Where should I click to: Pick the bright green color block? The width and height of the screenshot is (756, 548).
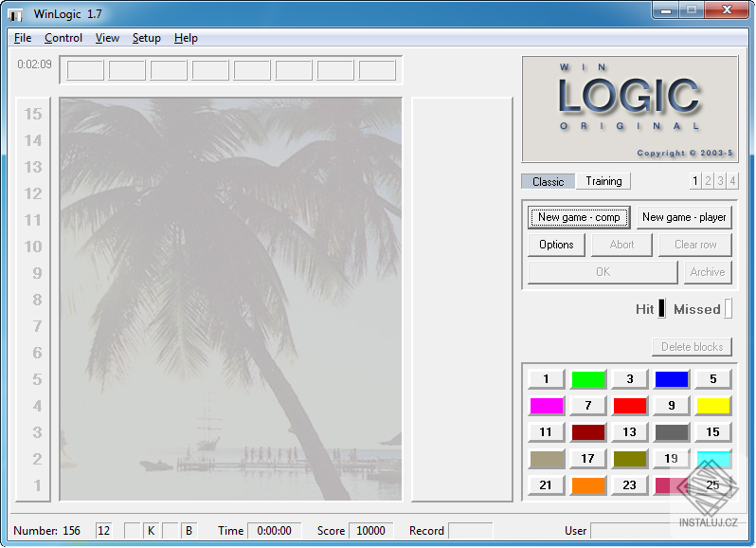588,379
